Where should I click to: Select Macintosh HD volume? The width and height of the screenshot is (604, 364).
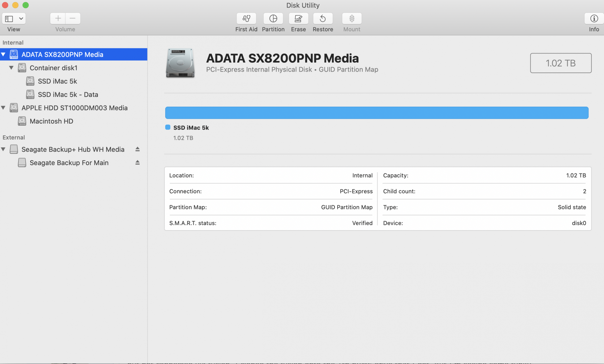(74, 121)
